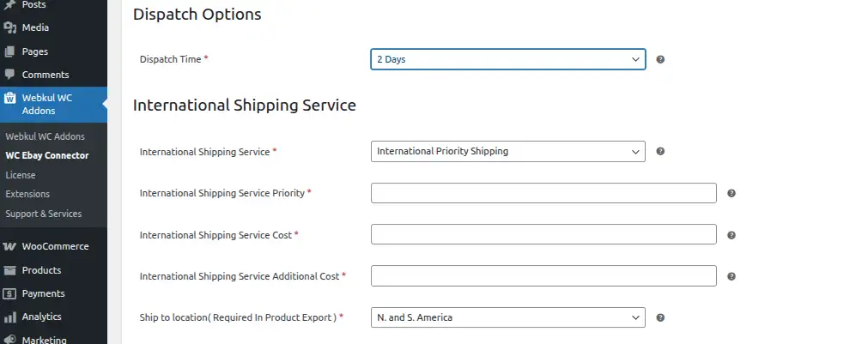
Task: Click the WooCommerce logo icon in sidebar
Action: pyautogui.click(x=10, y=246)
